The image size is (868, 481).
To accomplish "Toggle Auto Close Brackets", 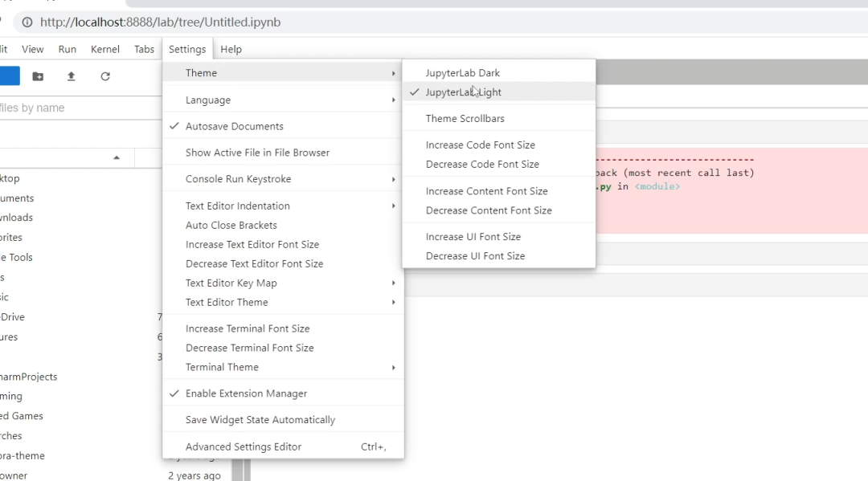I will [x=283, y=225].
